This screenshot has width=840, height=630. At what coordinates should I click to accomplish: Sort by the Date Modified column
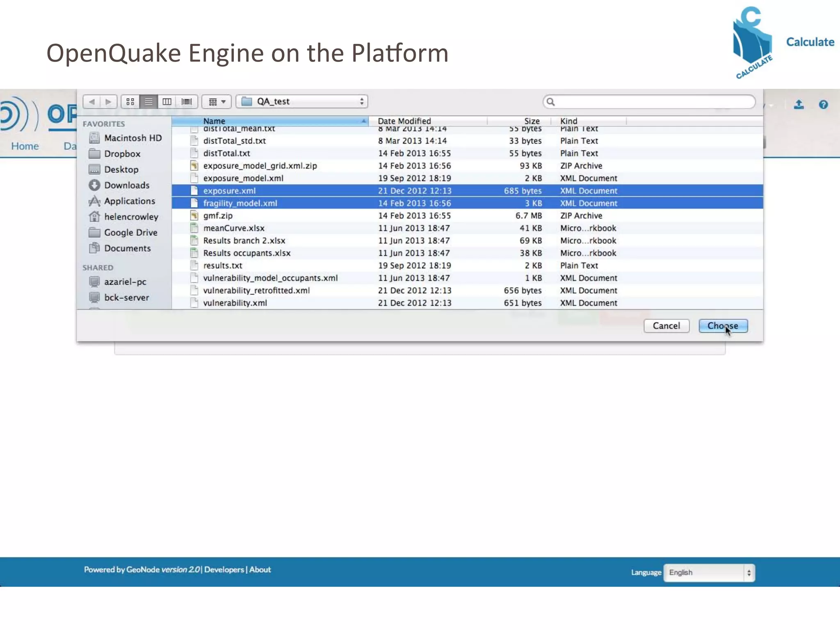(428, 121)
